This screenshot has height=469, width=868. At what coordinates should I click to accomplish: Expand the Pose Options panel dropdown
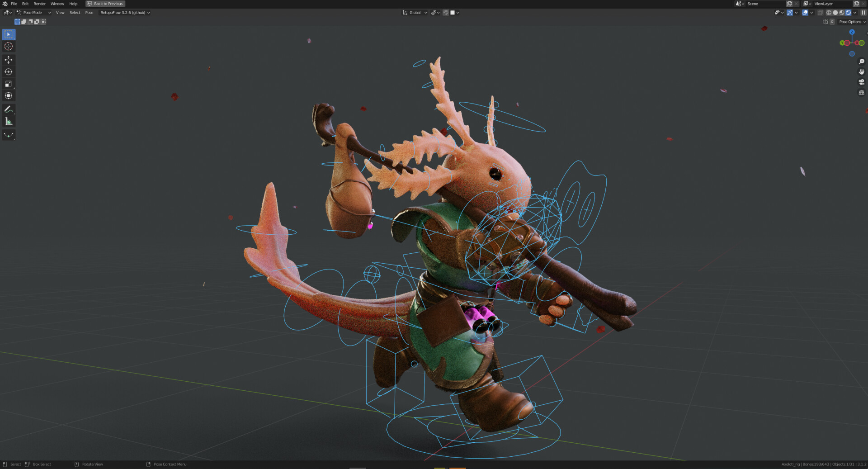(852, 22)
